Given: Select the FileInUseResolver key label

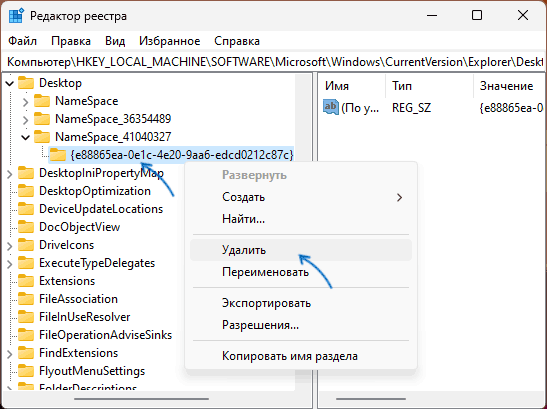Looking at the screenshot, I should pyautogui.click(x=85, y=317).
